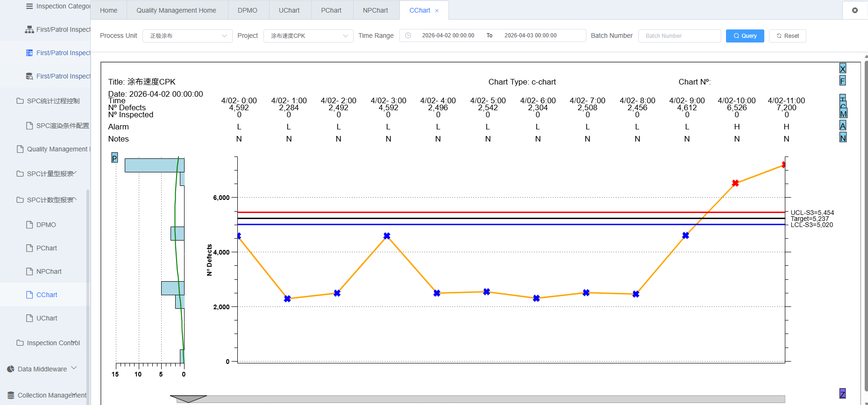868x405 pixels.
Task: Open DPMO in the sidebar
Action: (x=46, y=225)
